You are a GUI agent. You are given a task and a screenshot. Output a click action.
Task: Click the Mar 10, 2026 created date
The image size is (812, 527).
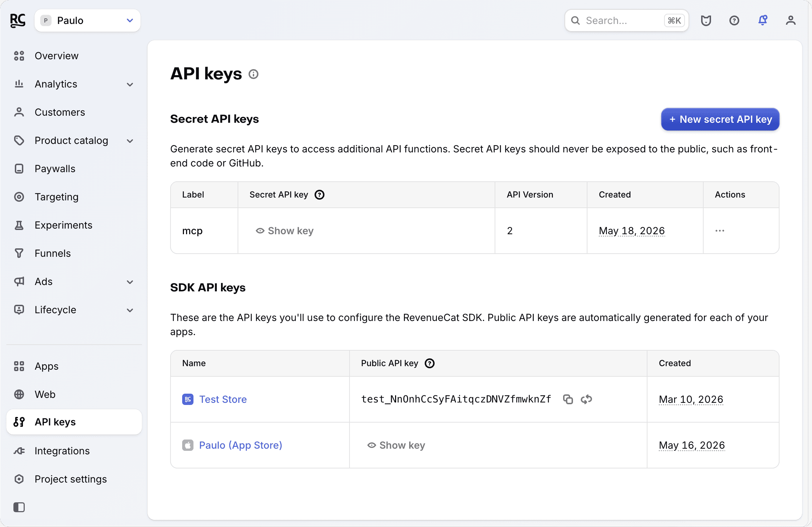point(691,399)
